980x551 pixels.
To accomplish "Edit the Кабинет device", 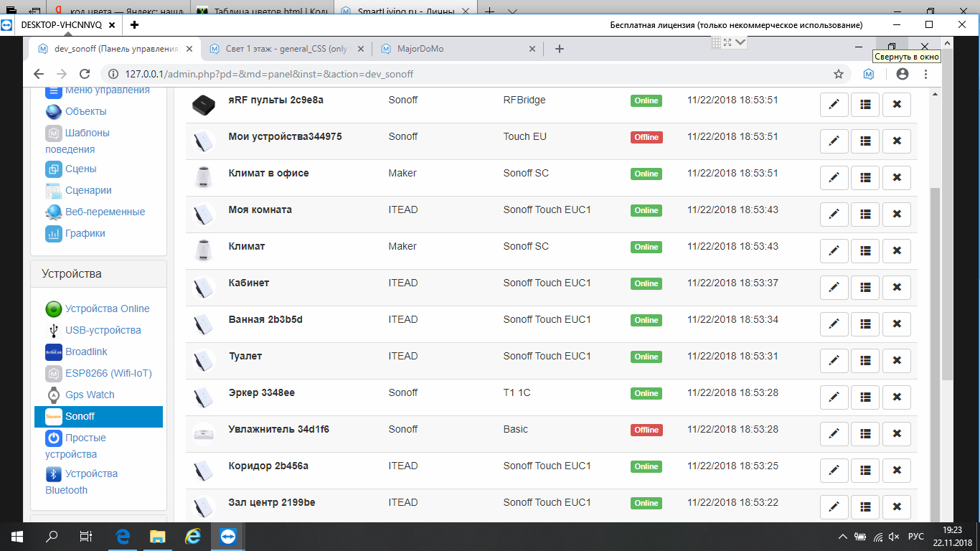I will click(x=834, y=288).
